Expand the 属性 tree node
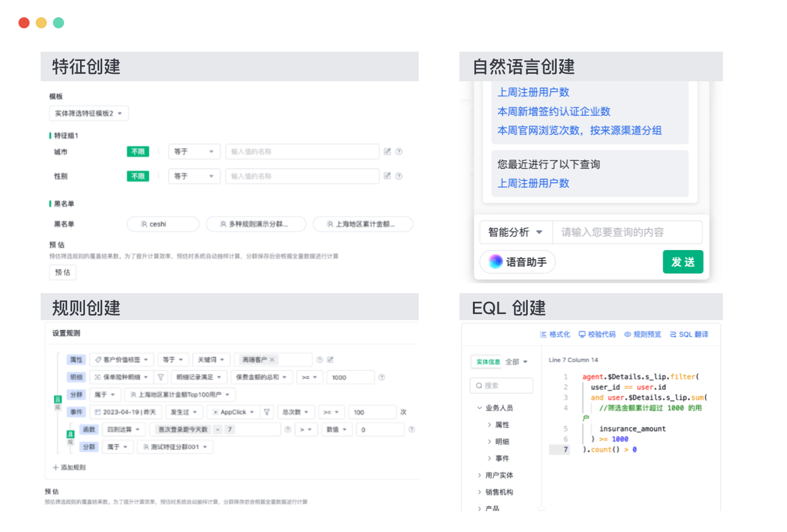 pos(490,425)
